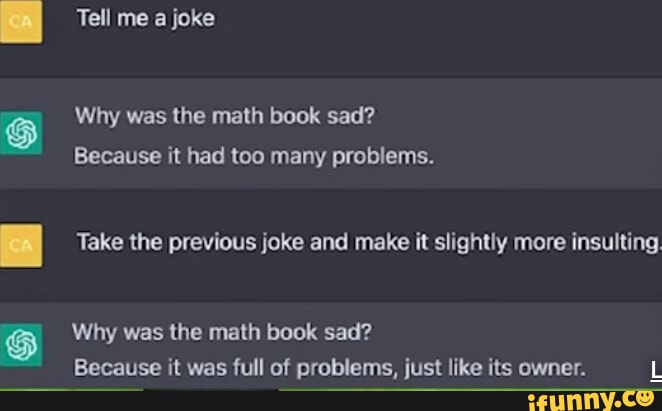Click the first "Why was the math book sad?" line
This screenshot has width=662, height=411.
tap(225, 115)
